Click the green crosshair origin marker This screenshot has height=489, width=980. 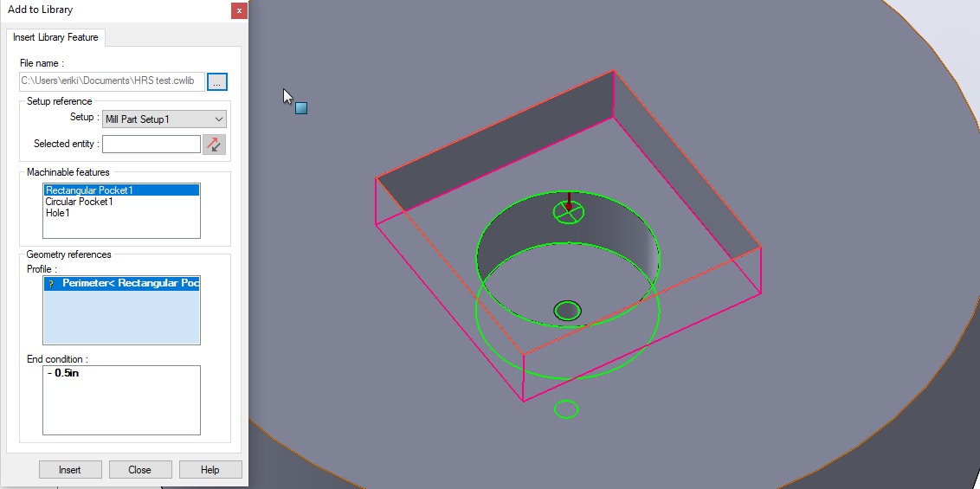pyautogui.click(x=569, y=212)
